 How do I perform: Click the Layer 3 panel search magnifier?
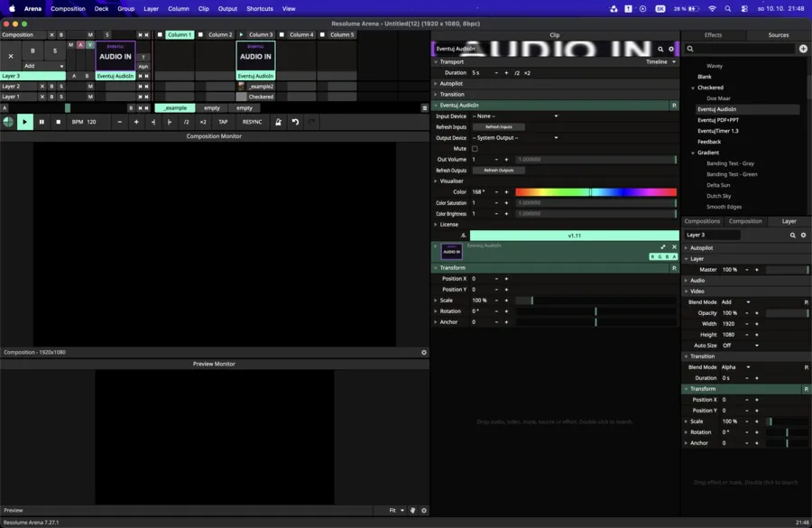792,236
